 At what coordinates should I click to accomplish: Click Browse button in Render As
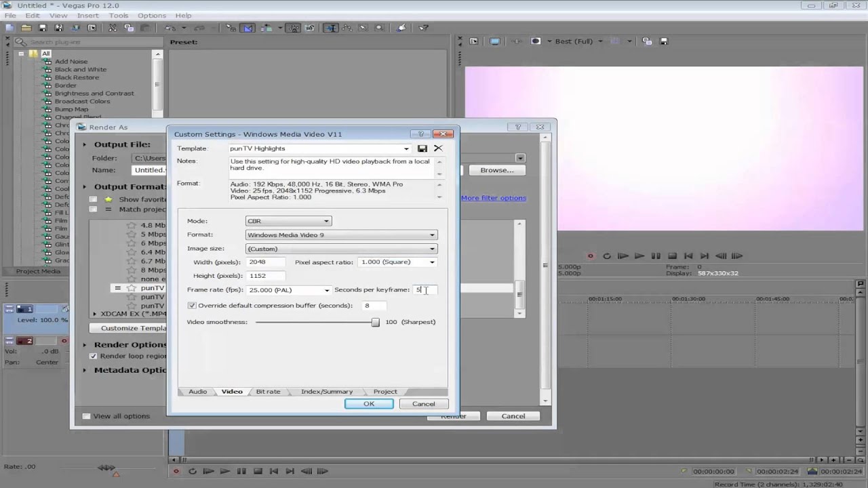point(497,170)
